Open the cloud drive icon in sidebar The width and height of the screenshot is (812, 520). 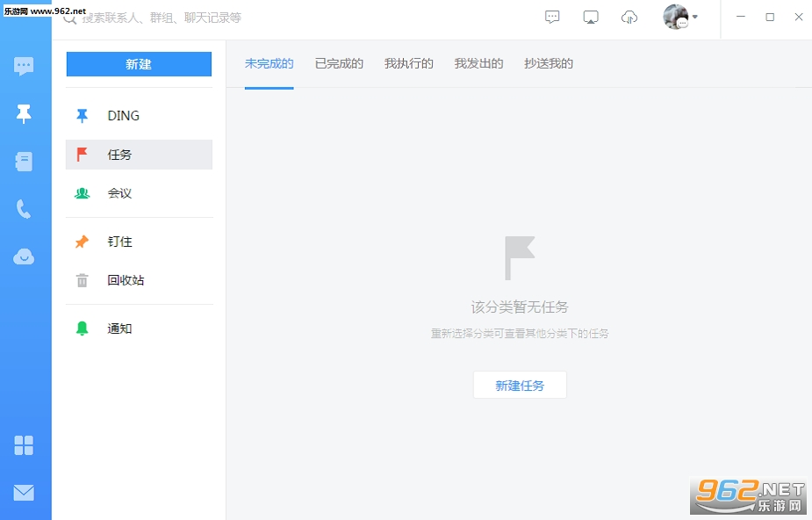(x=24, y=256)
